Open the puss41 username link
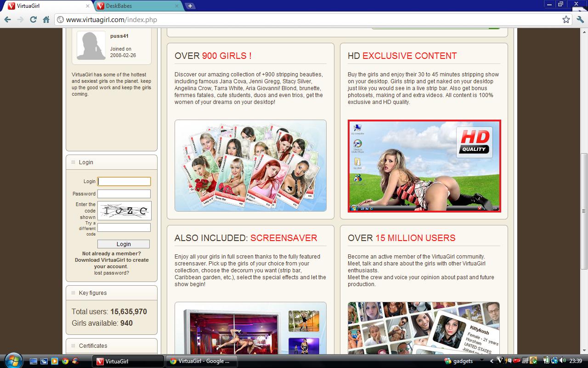 pyautogui.click(x=119, y=36)
